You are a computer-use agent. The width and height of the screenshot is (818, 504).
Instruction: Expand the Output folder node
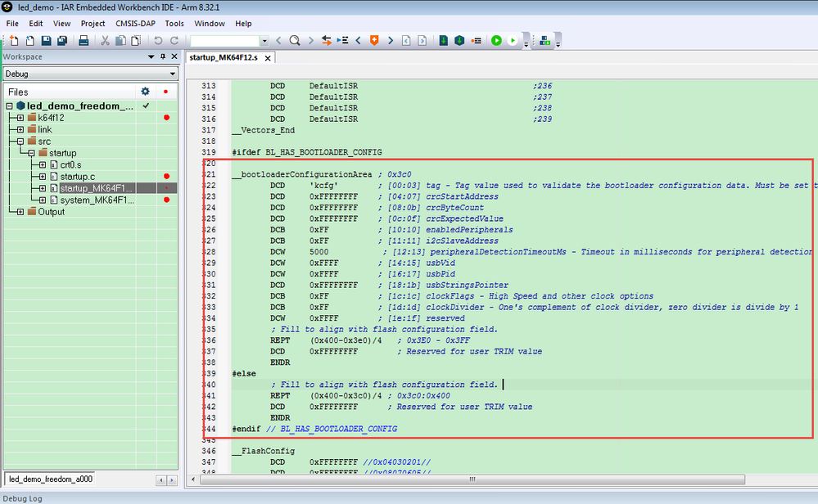(x=20, y=212)
